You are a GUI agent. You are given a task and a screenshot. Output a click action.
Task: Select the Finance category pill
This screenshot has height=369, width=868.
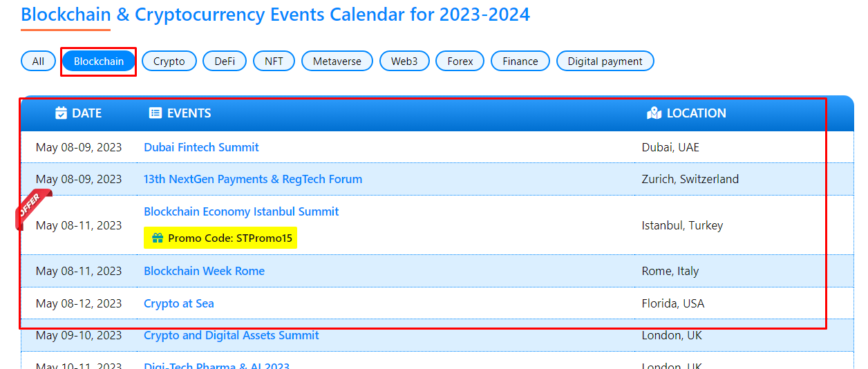pos(520,61)
